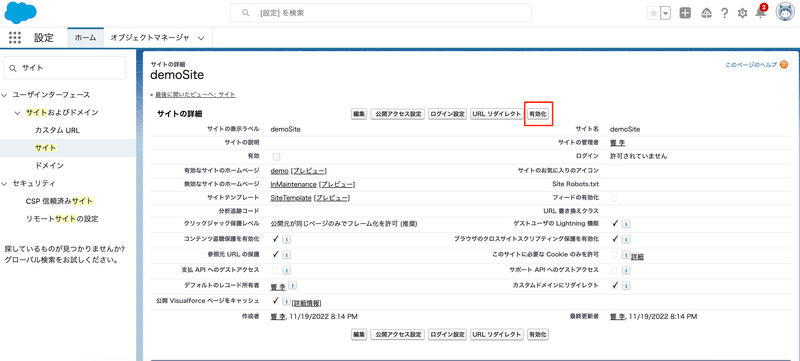Click info icon for このサイトに必要な Cookie のみを許可
Screen dimensions: 800x361
pyautogui.click(x=626, y=254)
